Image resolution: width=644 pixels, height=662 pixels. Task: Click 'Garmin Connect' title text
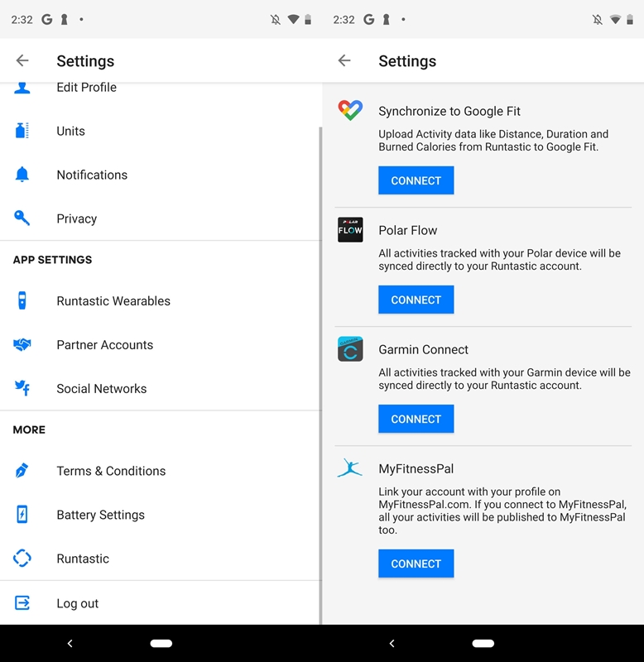pos(423,349)
